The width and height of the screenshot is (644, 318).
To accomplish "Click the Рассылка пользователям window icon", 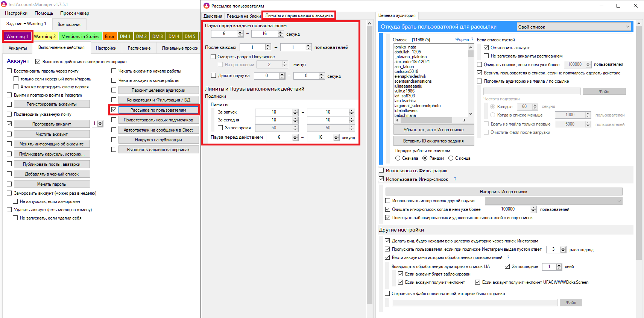I will click(207, 6).
